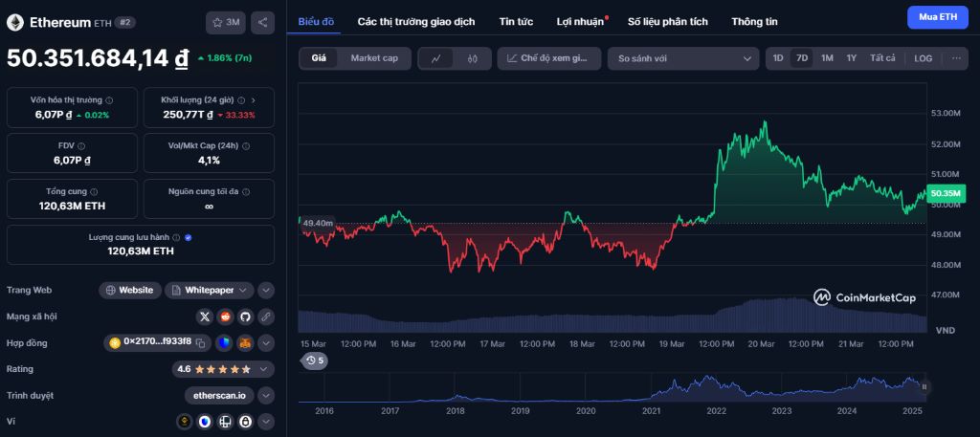Open the GitHub social link
This screenshot has width=980, height=437.
click(245, 317)
